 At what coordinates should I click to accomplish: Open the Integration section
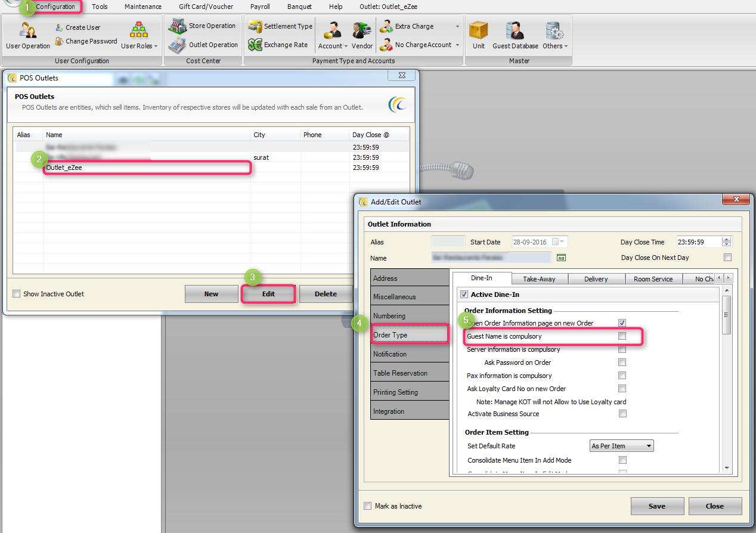click(x=410, y=411)
